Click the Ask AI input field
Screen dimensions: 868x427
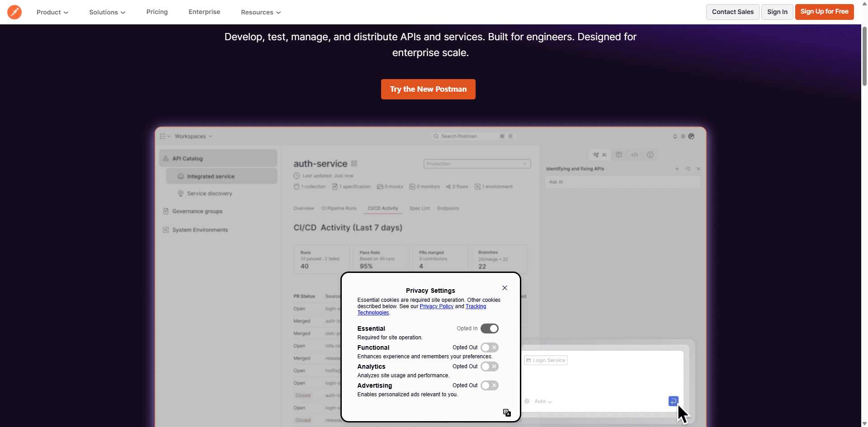tap(623, 182)
